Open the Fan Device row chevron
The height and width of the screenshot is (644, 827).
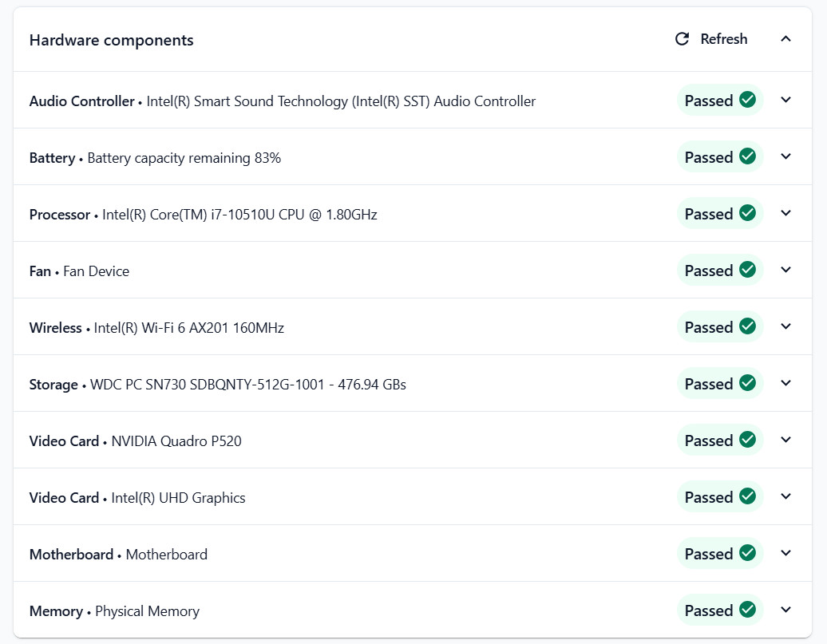785,270
